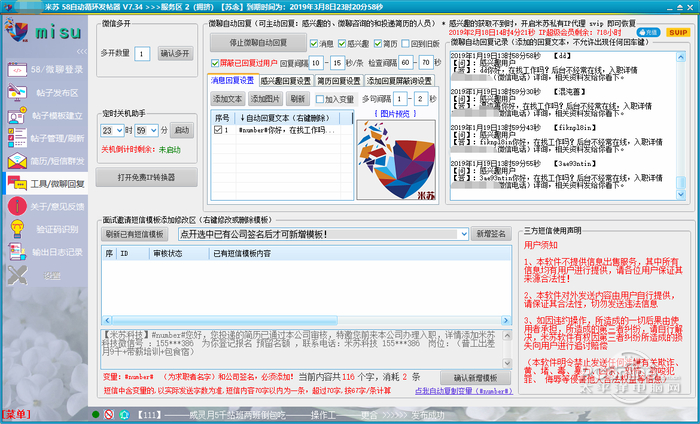Screen dimensions: 700x424
Task: Click reply log scroll down arrow
Action: click(x=681, y=195)
